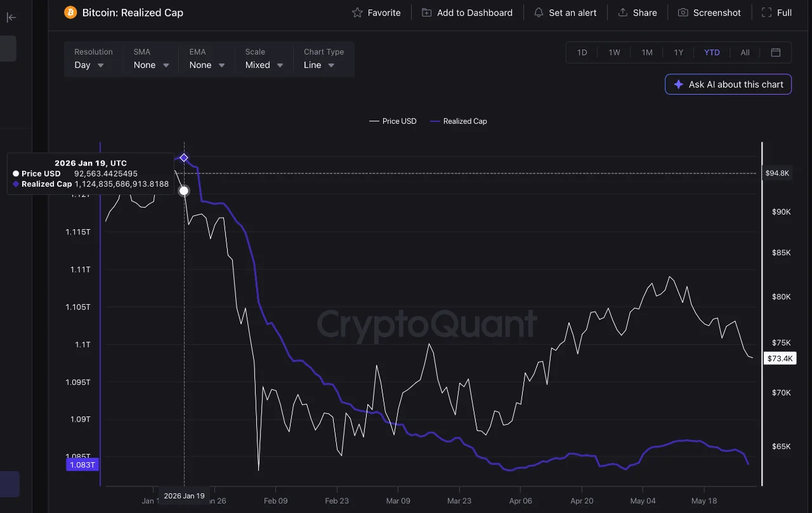Click the Mar 09 date axis label

click(x=398, y=501)
